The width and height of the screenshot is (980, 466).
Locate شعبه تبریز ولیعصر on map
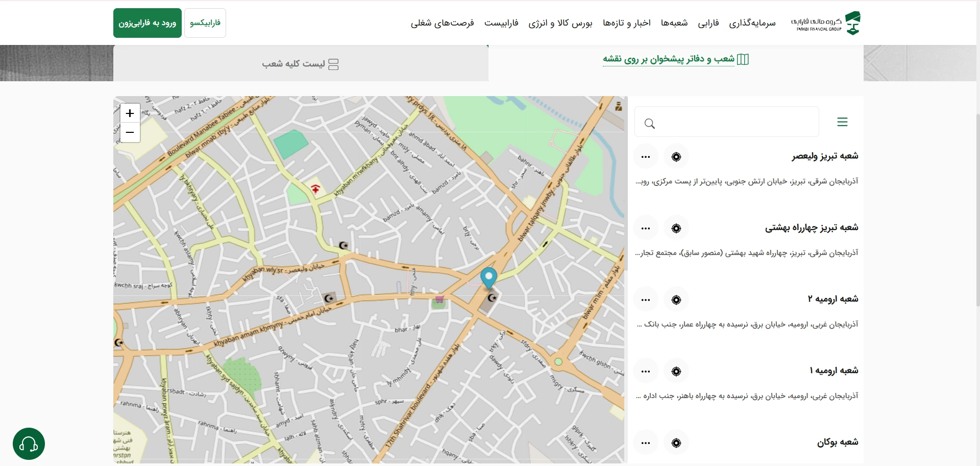coord(676,156)
